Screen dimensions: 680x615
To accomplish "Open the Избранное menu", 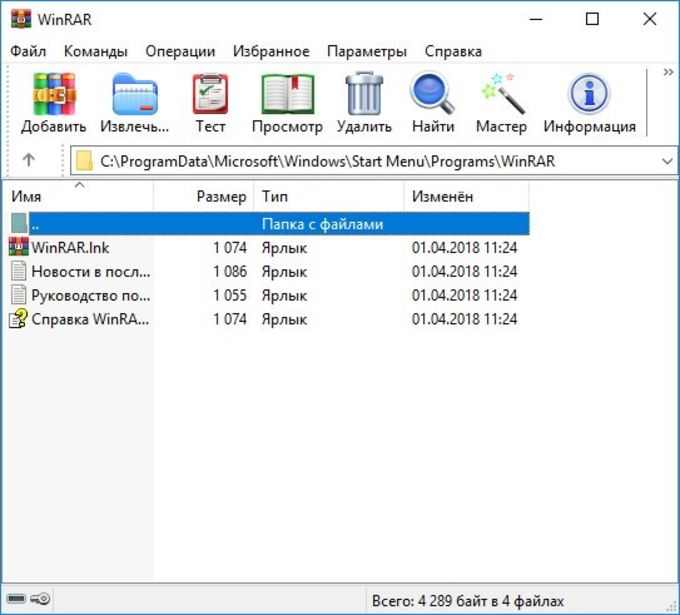I will pyautogui.click(x=271, y=51).
